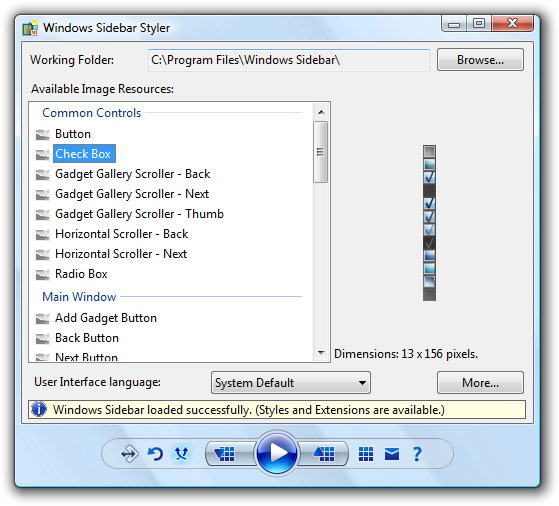The image size is (559, 506).
Task: Click the Check Box image preview strip
Action: coord(429,223)
